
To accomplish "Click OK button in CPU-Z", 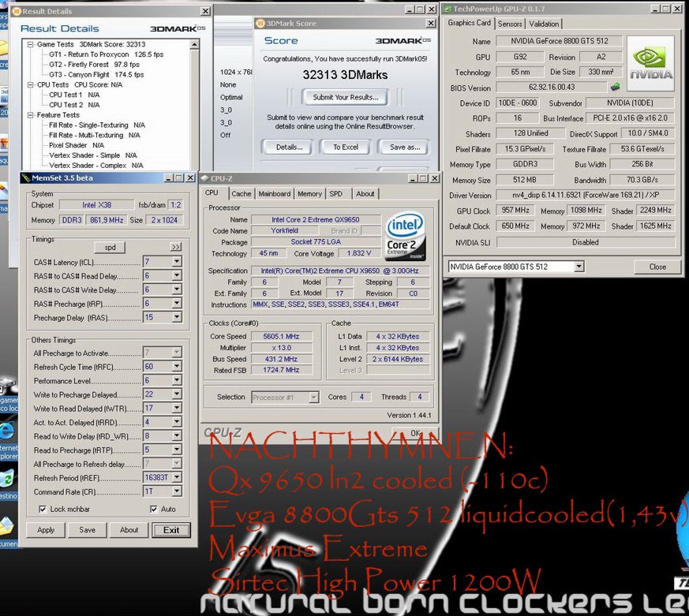I will tap(415, 433).
